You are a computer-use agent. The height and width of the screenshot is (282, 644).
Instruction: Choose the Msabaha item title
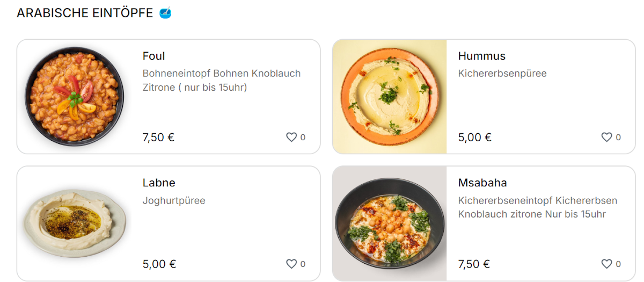tap(482, 183)
